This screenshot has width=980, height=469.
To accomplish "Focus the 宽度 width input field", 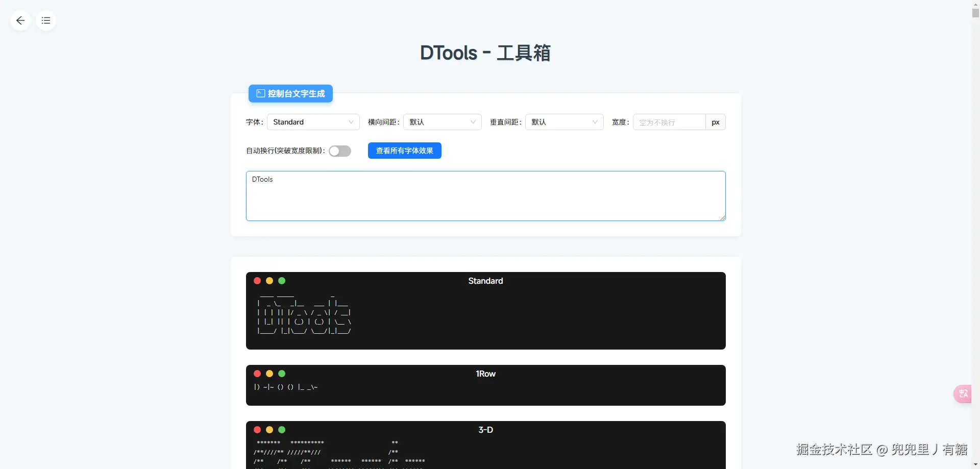I will (x=669, y=122).
